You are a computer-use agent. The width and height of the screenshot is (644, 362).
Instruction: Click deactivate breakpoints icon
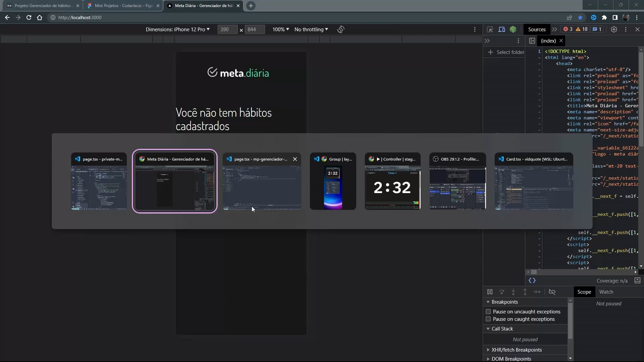[552, 292]
